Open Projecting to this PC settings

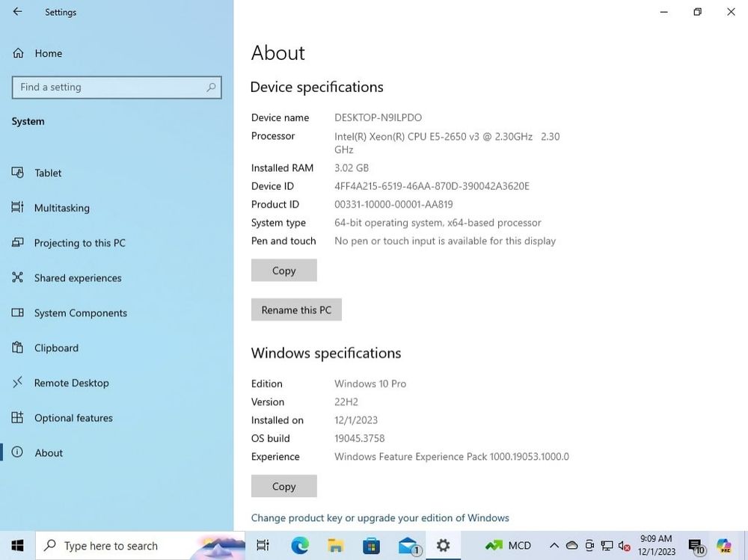tap(80, 243)
